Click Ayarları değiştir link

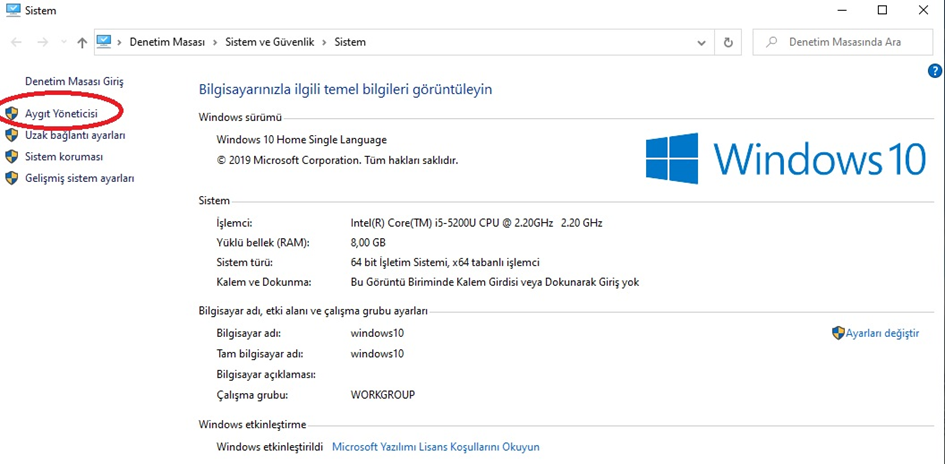pos(883,333)
